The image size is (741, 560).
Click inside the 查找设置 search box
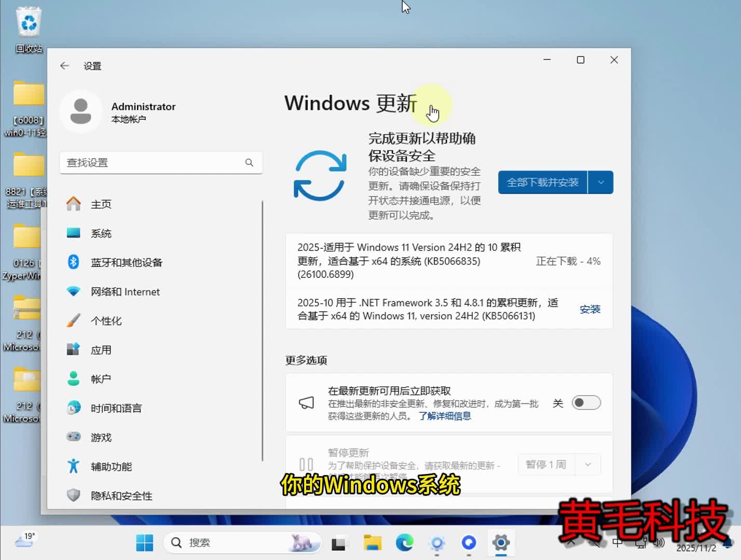161,162
